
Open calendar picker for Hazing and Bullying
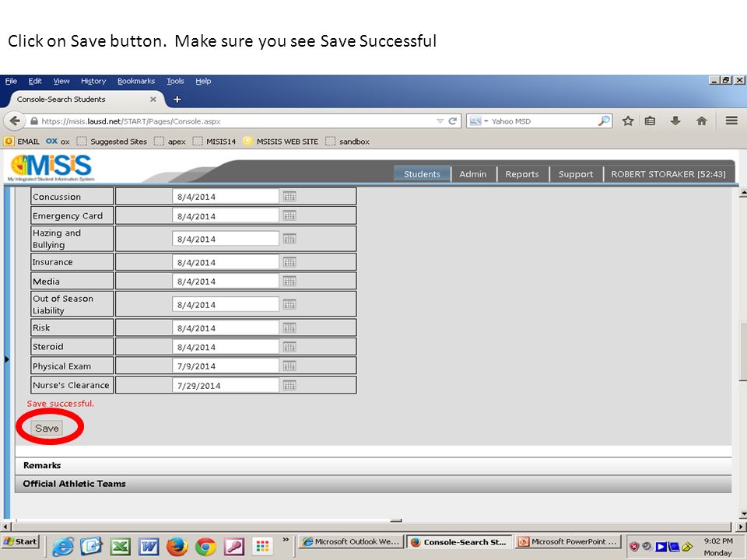289,239
